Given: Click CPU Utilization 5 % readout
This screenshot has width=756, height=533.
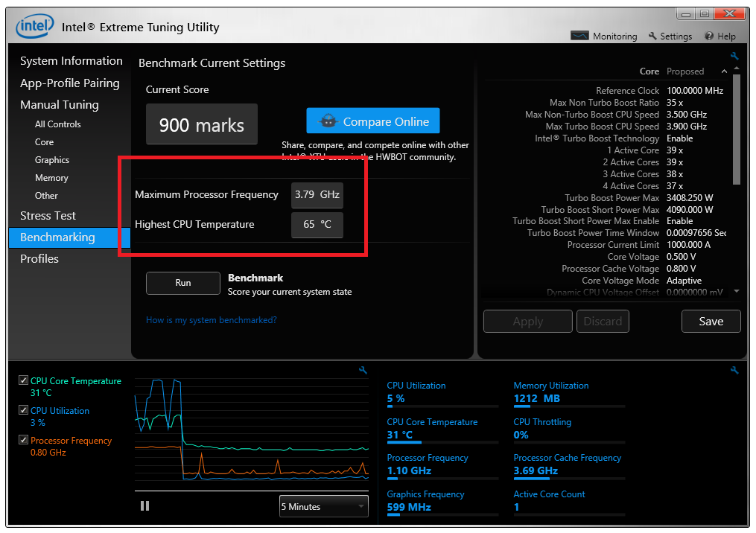Looking at the screenshot, I should point(396,398).
